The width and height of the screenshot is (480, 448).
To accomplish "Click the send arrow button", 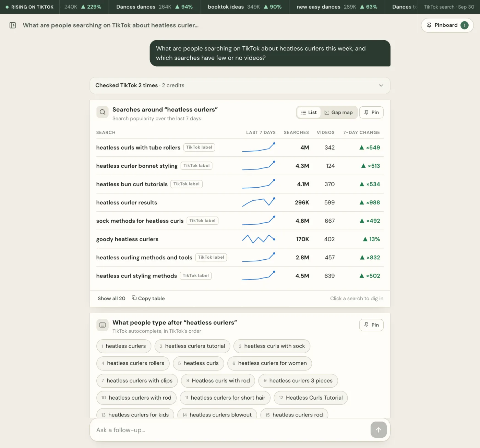I will coord(379,429).
